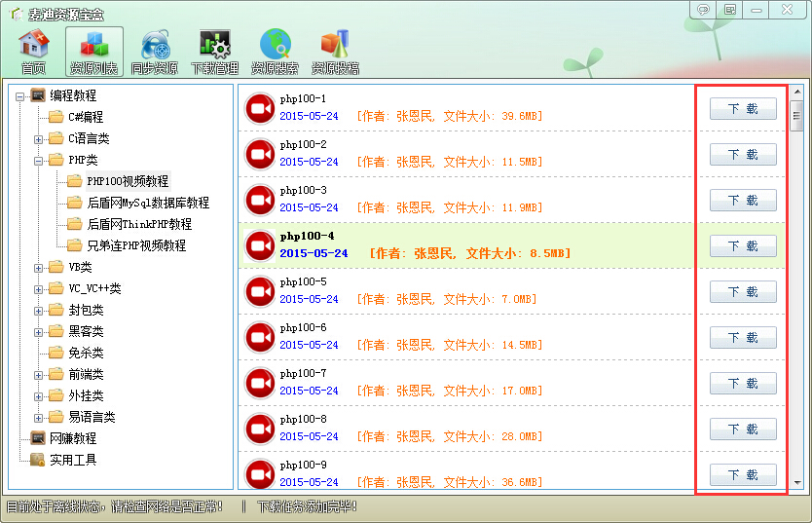
Task: Download the php100-3 video
Action: [743, 200]
